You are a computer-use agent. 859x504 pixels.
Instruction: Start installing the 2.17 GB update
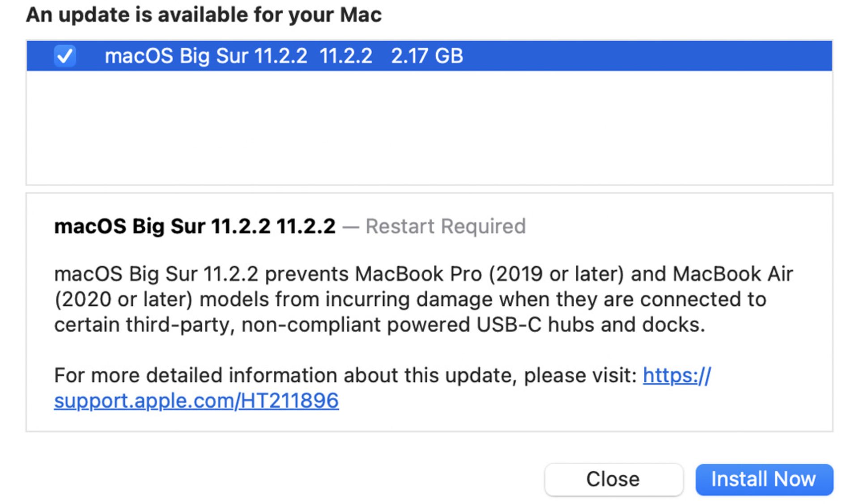click(763, 479)
